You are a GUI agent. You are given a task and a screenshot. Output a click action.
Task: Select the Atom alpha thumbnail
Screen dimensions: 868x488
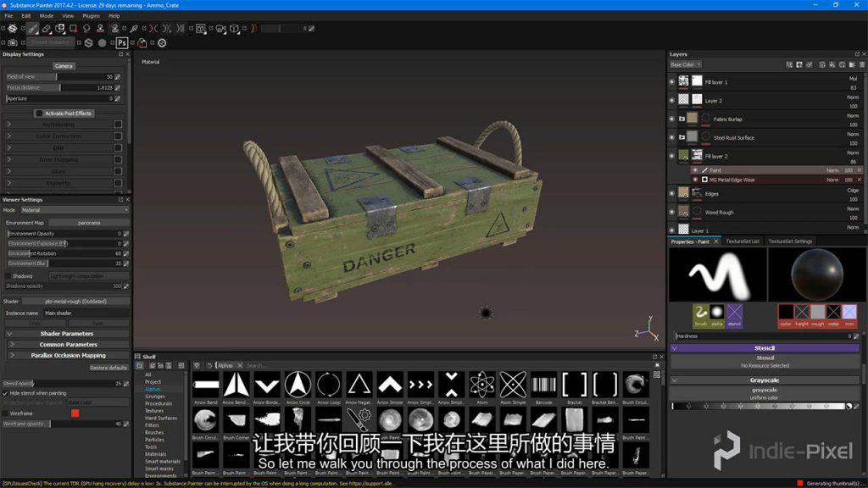[482, 384]
